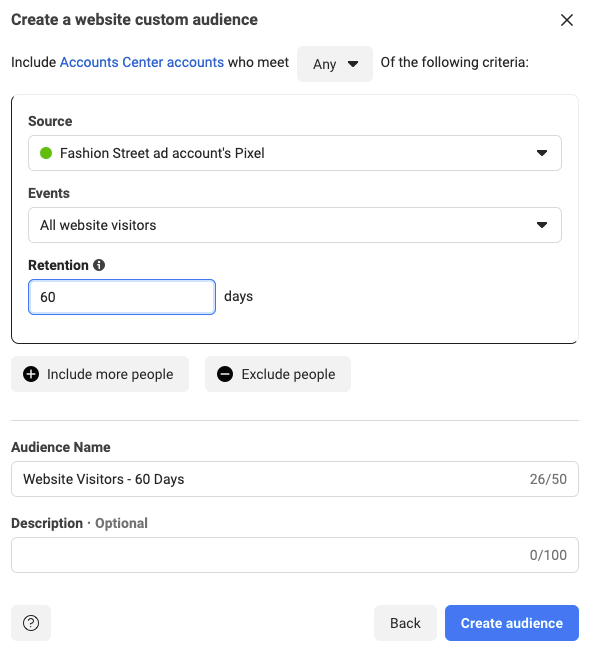Click the help question mark icon
This screenshot has width=591, height=647.
[x=31, y=623]
